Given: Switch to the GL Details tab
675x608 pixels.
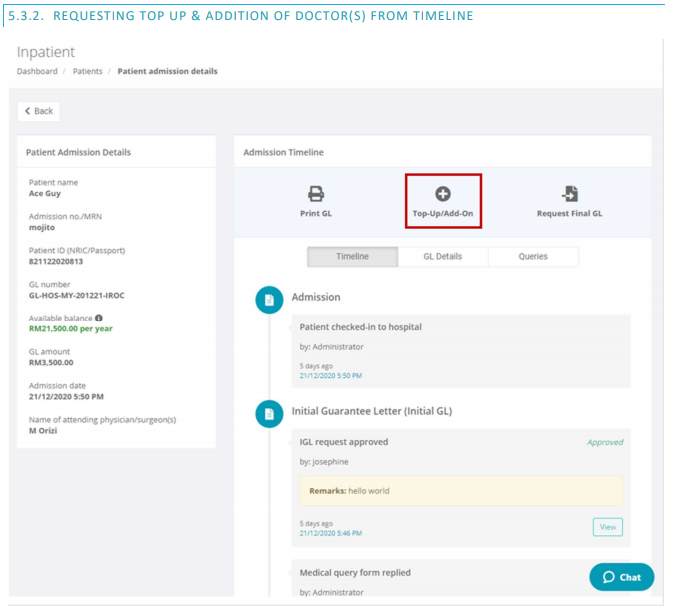Looking at the screenshot, I should pos(443,257).
